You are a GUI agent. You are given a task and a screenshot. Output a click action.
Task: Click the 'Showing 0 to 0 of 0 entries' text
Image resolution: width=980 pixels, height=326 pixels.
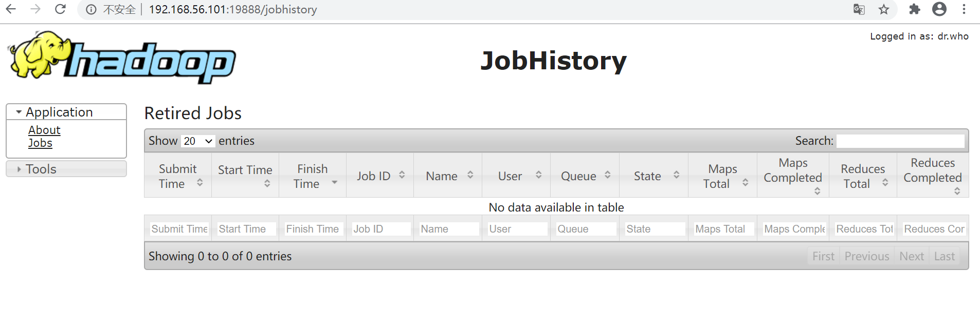(x=220, y=256)
